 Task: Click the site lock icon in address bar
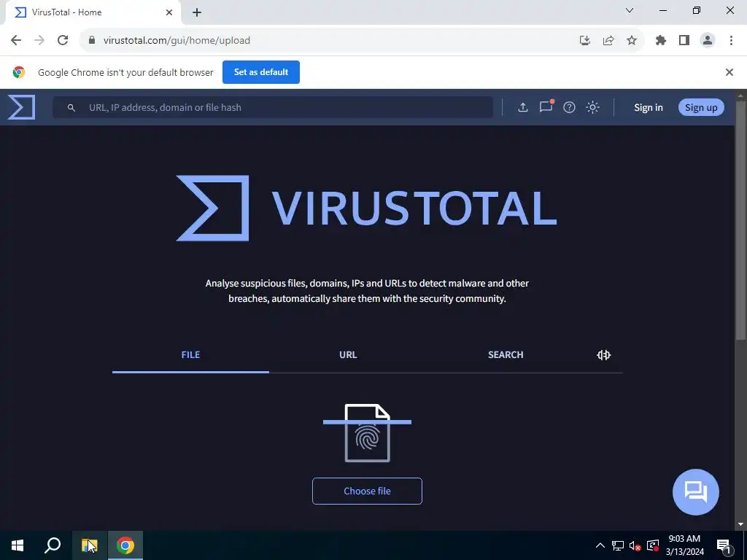[x=92, y=40]
